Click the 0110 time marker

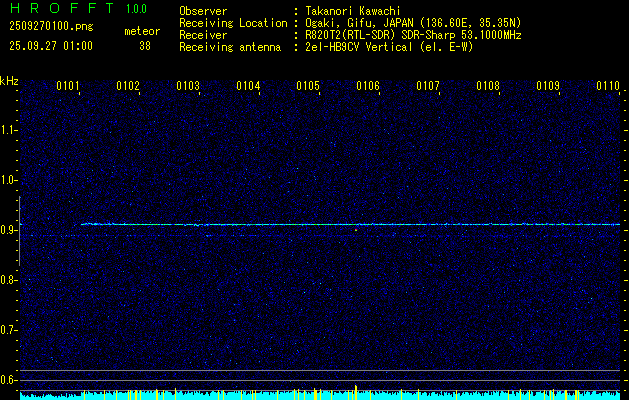[x=608, y=86]
